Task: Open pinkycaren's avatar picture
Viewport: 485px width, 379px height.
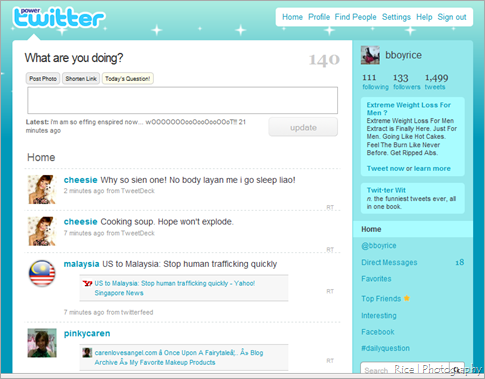Action: coord(42,343)
